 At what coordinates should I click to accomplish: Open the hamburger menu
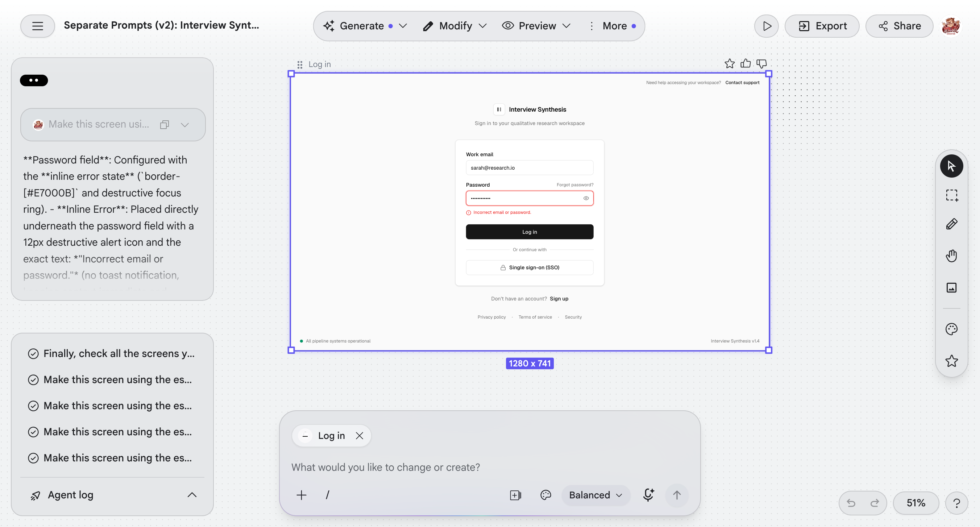tap(37, 26)
